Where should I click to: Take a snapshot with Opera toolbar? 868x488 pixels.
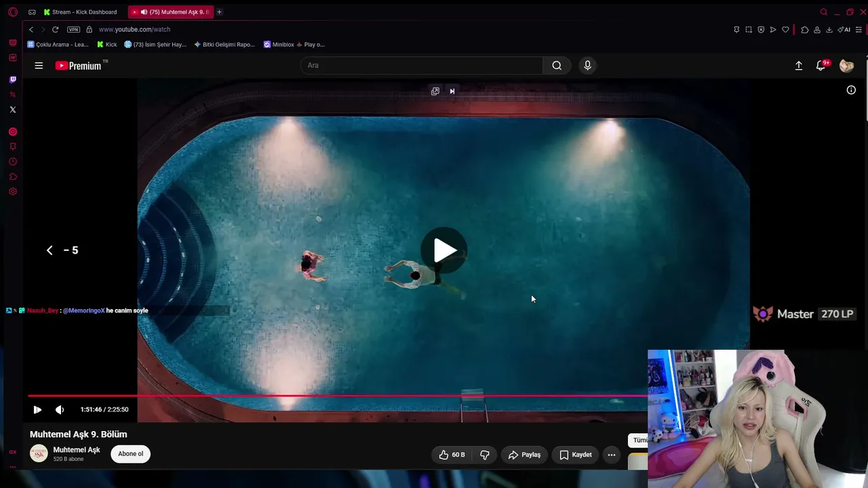pos(749,30)
